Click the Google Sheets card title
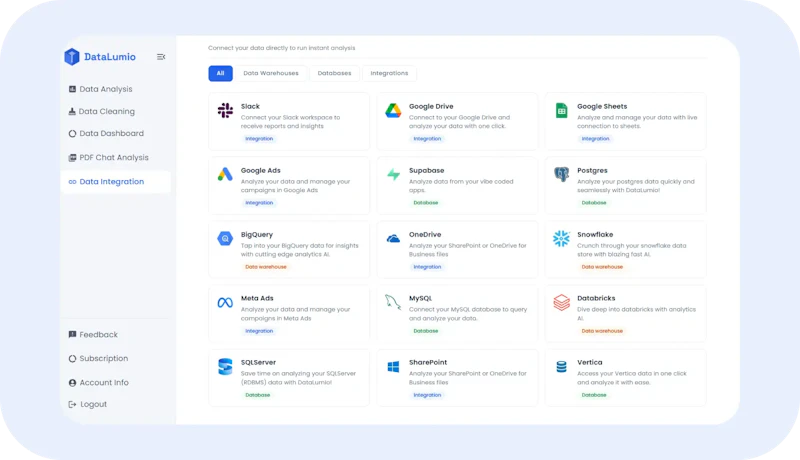The width and height of the screenshot is (800, 460). [x=602, y=107]
